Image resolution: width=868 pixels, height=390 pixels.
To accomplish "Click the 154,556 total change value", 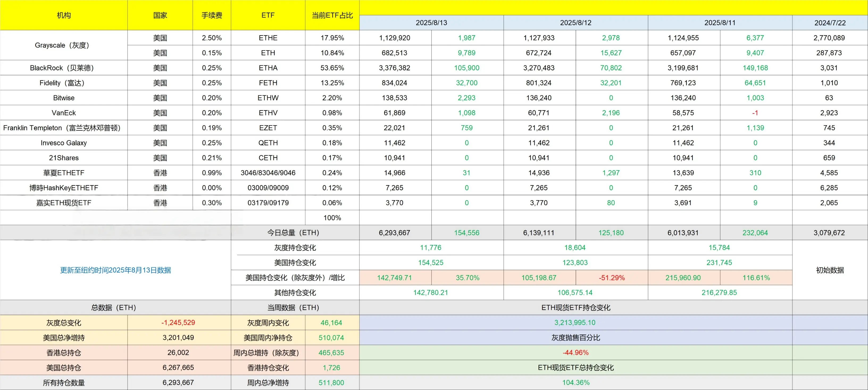I will click(x=467, y=233).
